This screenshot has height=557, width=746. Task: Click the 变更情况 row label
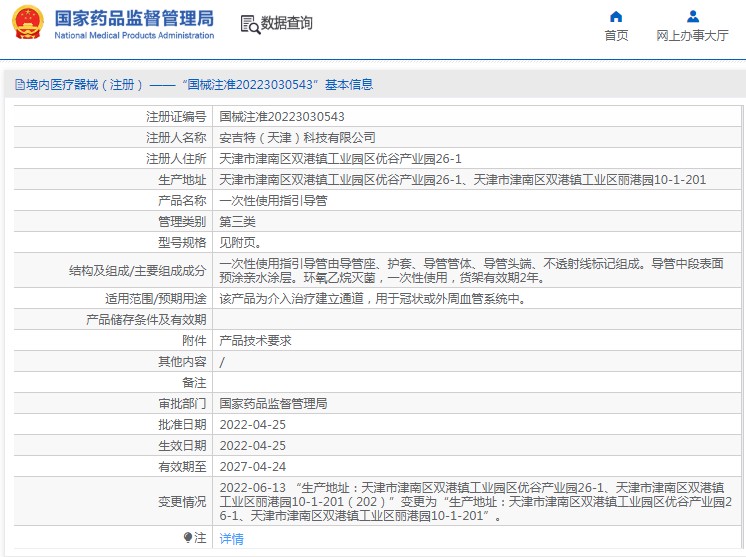click(182, 501)
